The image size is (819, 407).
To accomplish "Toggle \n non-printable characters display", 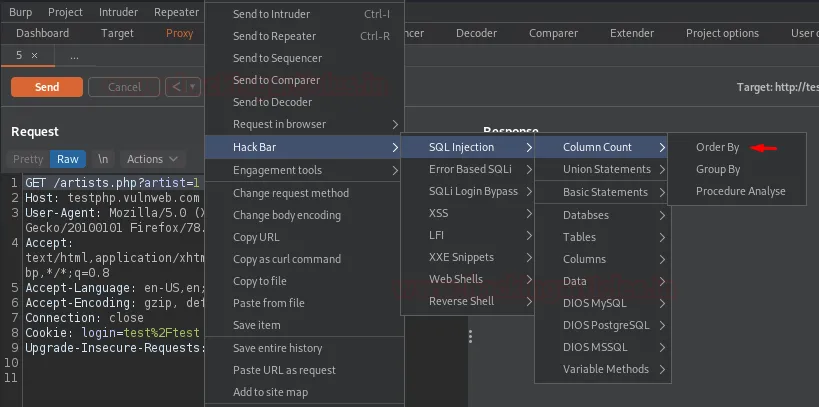I will tap(103, 159).
